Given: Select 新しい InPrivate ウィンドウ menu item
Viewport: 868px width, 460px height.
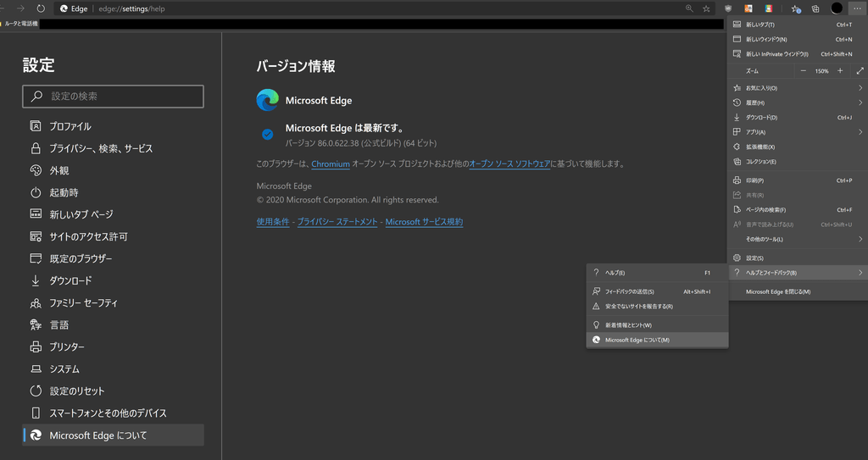Looking at the screenshot, I should pyautogui.click(x=797, y=54).
